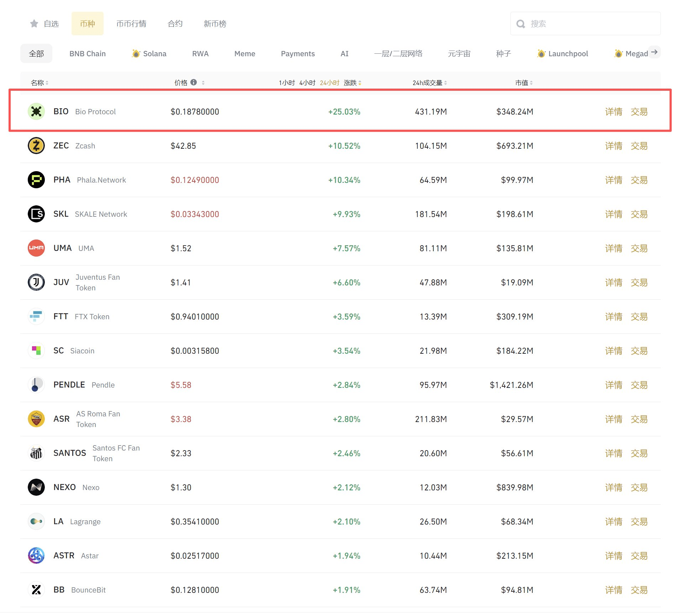Image resolution: width=695 pixels, height=616 pixels.
Task: Switch to the 币种 tab
Action: tap(88, 23)
